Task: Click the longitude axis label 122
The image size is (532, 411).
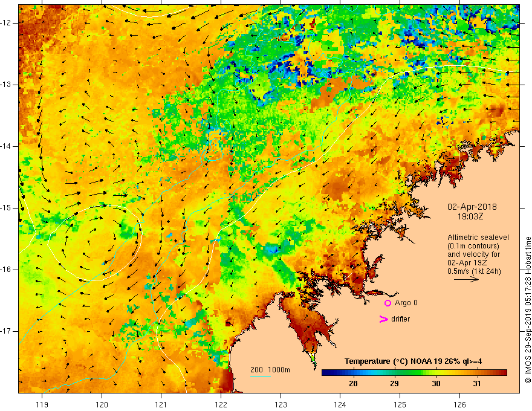Action: pyautogui.click(x=221, y=404)
